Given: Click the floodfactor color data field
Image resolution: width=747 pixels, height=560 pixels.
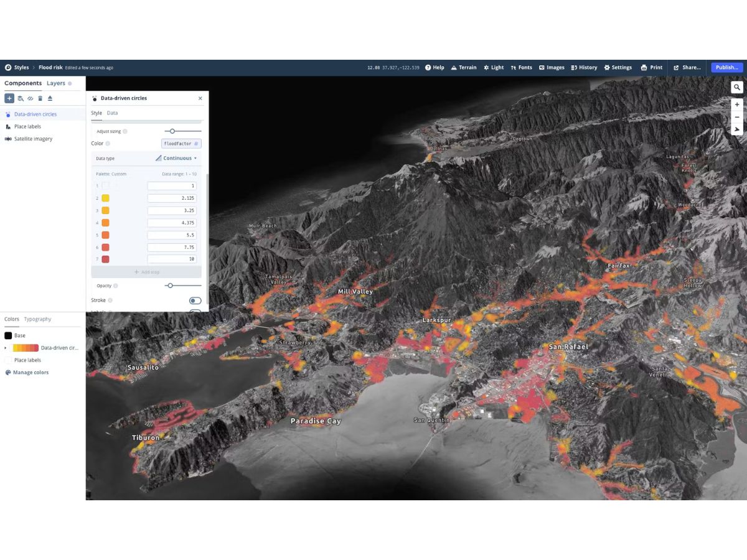Looking at the screenshot, I should coord(181,144).
